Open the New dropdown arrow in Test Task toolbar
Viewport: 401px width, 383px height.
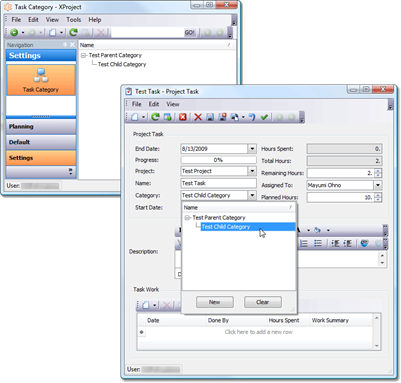pos(143,117)
